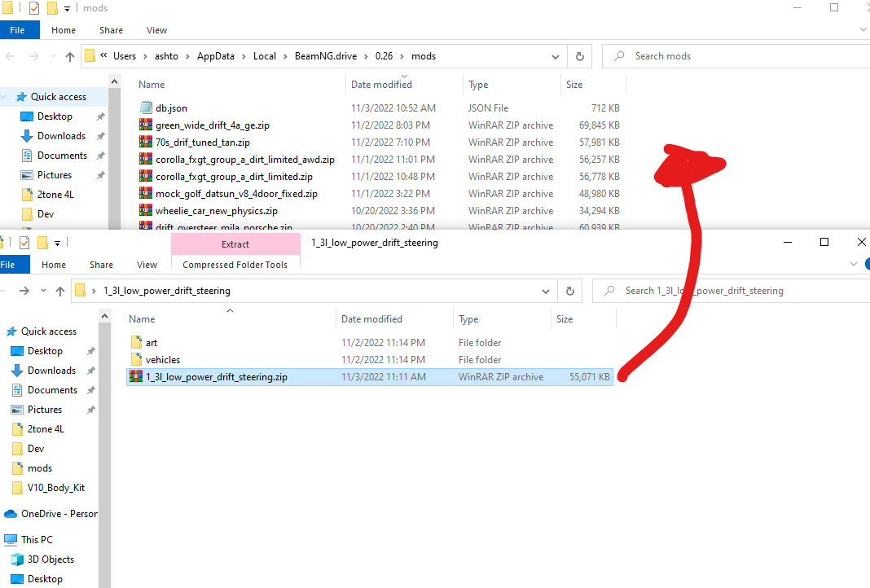The height and width of the screenshot is (588, 870).
Task: Click Users in the address breadcrumb
Action: (125, 56)
